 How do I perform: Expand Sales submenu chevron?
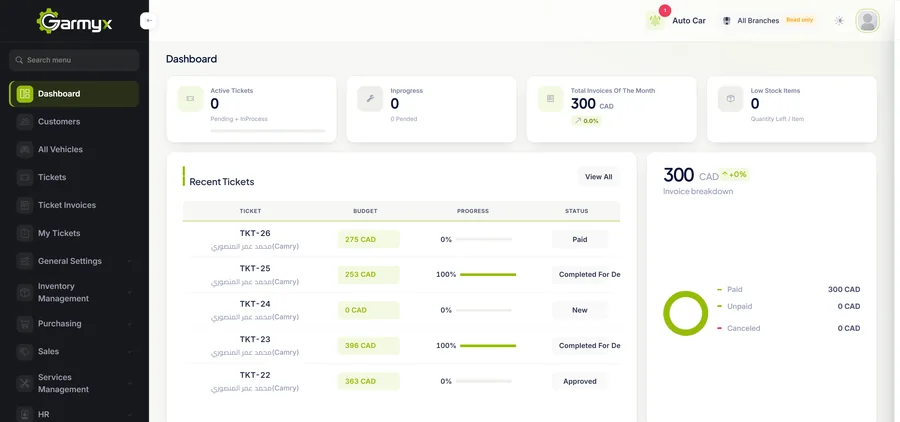click(x=129, y=351)
